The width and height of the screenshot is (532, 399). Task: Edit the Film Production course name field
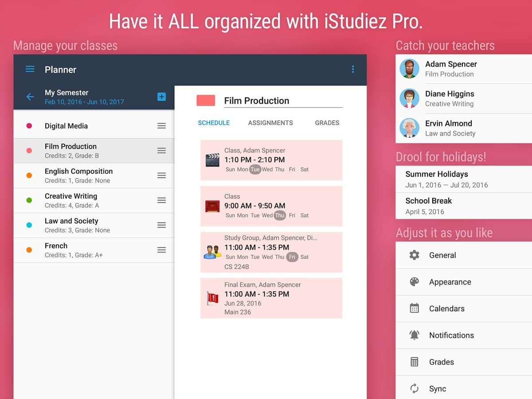283,101
